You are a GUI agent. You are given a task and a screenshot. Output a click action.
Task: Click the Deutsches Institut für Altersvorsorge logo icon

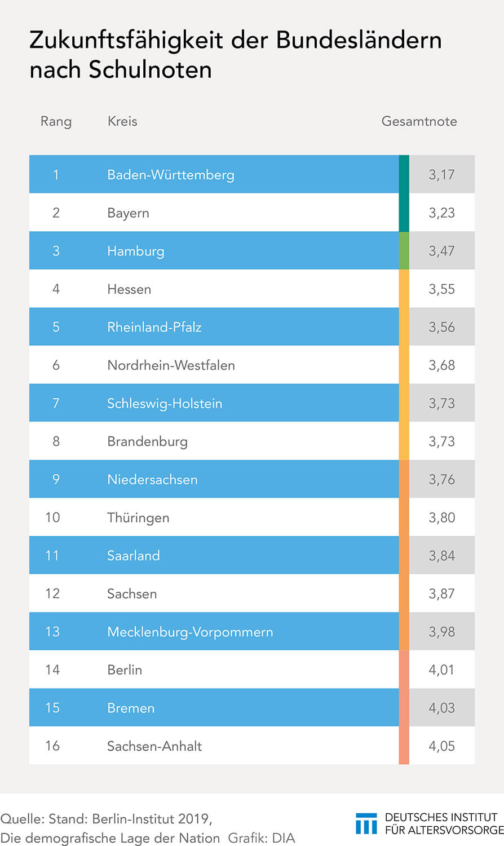pos(366,823)
